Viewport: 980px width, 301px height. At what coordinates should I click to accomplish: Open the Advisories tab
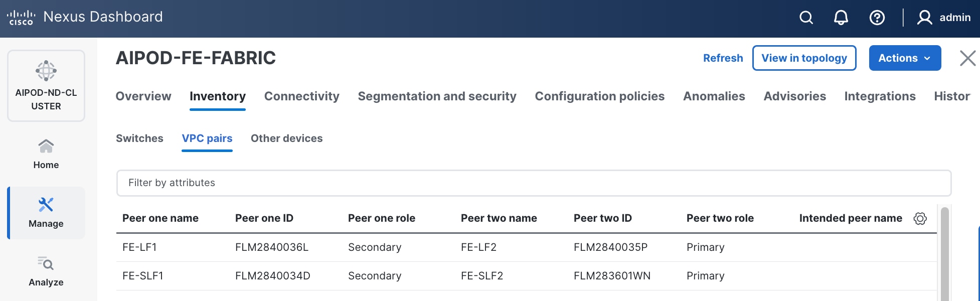795,96
